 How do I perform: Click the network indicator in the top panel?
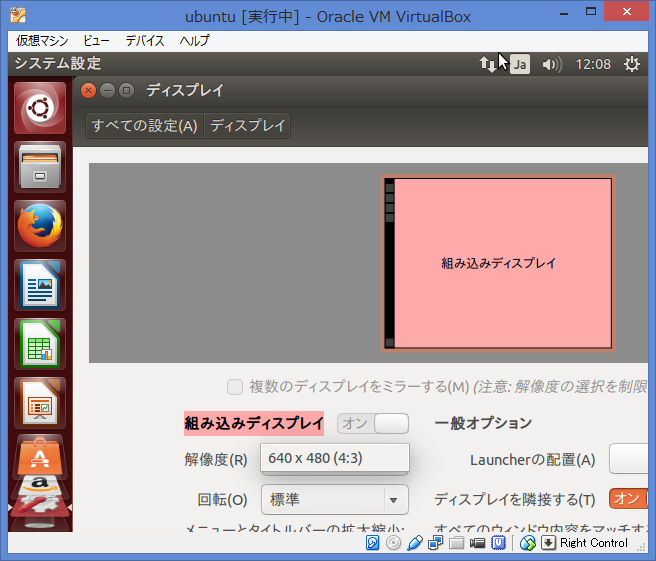click(488, 64)
